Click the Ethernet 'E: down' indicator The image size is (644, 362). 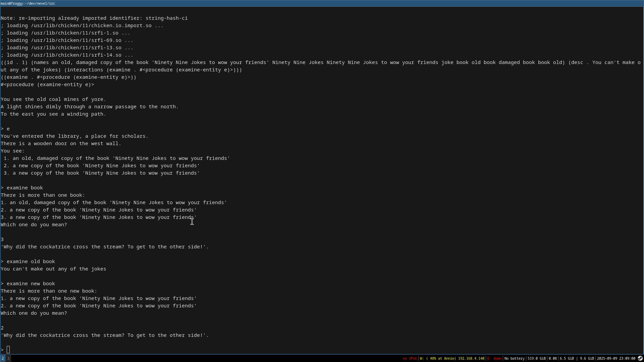(494, 358)
